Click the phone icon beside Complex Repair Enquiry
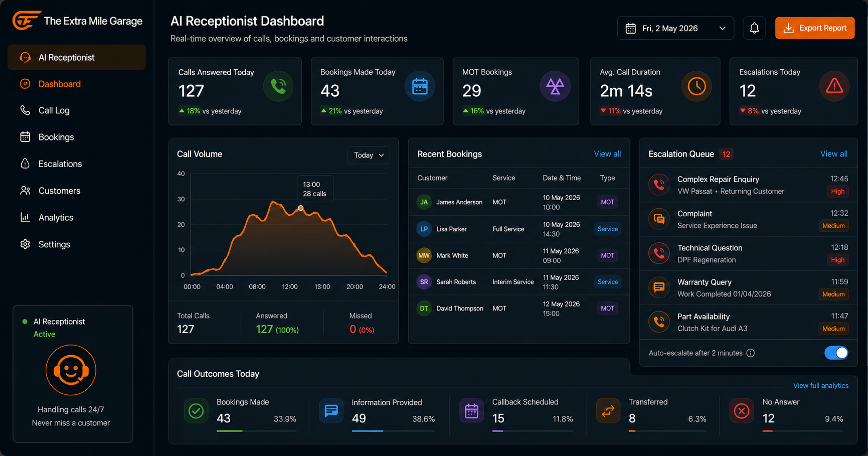Screen dimensions: 868x456 (x=659, y=185)
